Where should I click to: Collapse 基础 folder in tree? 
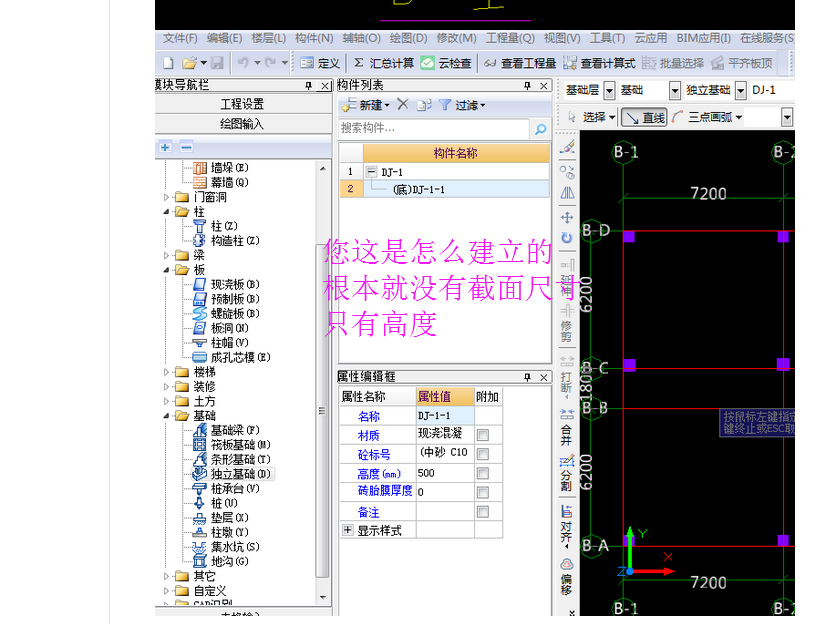pyautogui.click(x=166, y=416)
